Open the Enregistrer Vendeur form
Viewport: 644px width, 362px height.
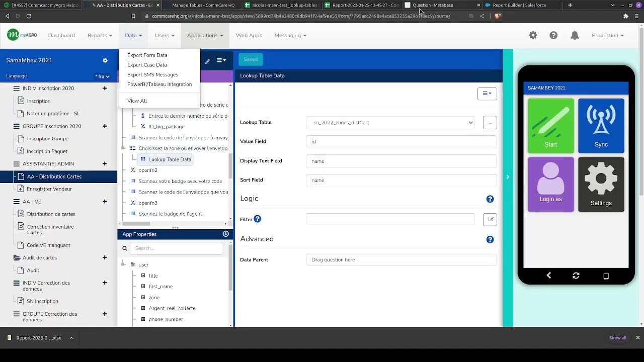(49, 189)
